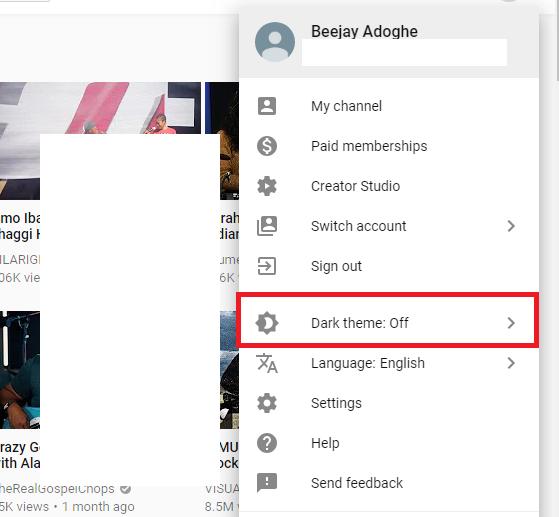Click the Sign out arrow icon
The width and height of the screenshot is (559, 517).
point(267,266)
